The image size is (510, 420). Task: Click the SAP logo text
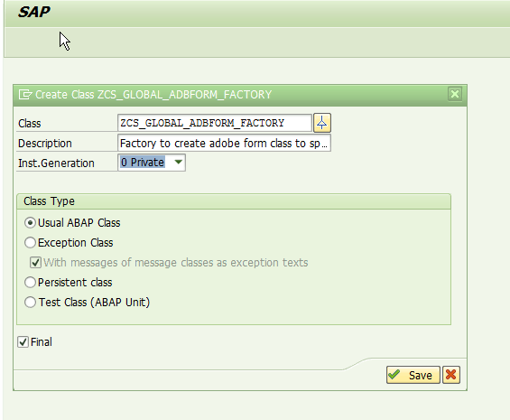click(x=33, y=12)
